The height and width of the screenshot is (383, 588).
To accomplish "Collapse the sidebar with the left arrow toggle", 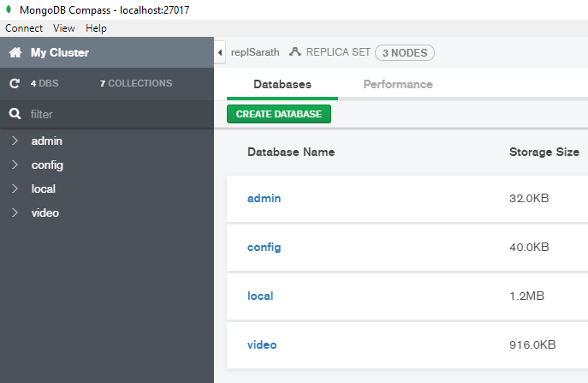I will click(x=220, y=52).
